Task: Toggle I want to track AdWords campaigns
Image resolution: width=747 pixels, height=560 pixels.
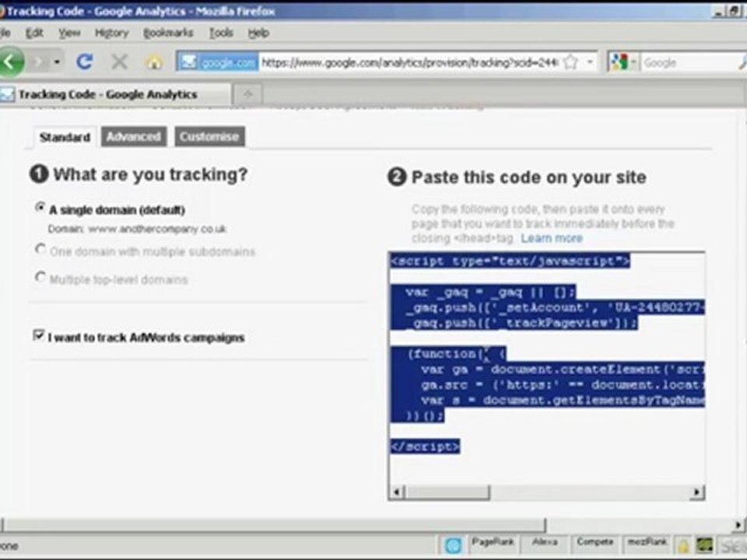Action: coord(39,335)
